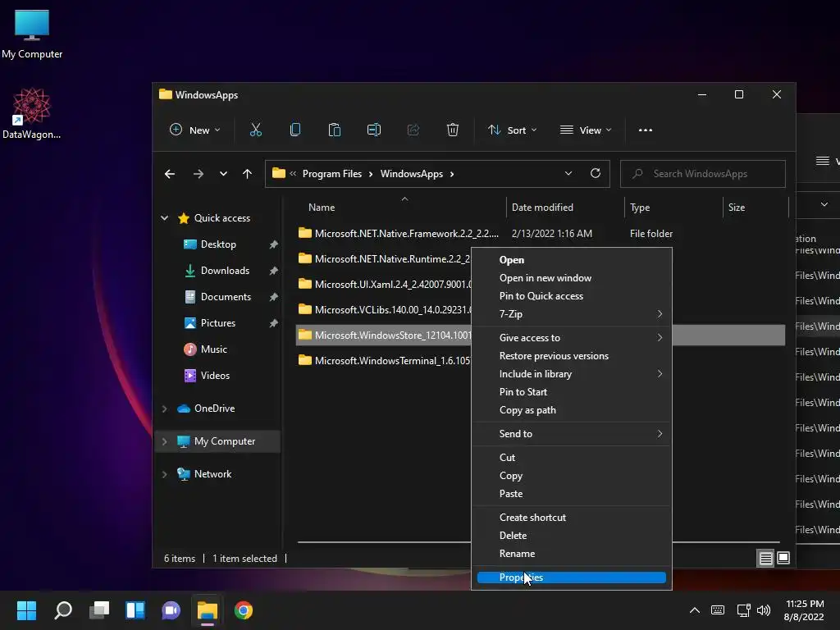840x630 pixels.
Task: Select Copy as path
Action: (572, 410)
